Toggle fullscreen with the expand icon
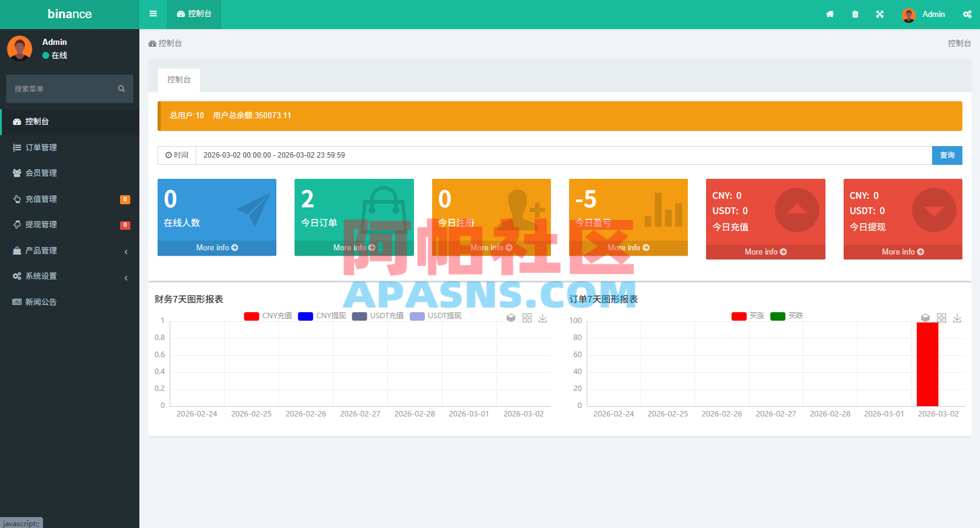Viewport: 980px width, 528px height. point(879,14)
